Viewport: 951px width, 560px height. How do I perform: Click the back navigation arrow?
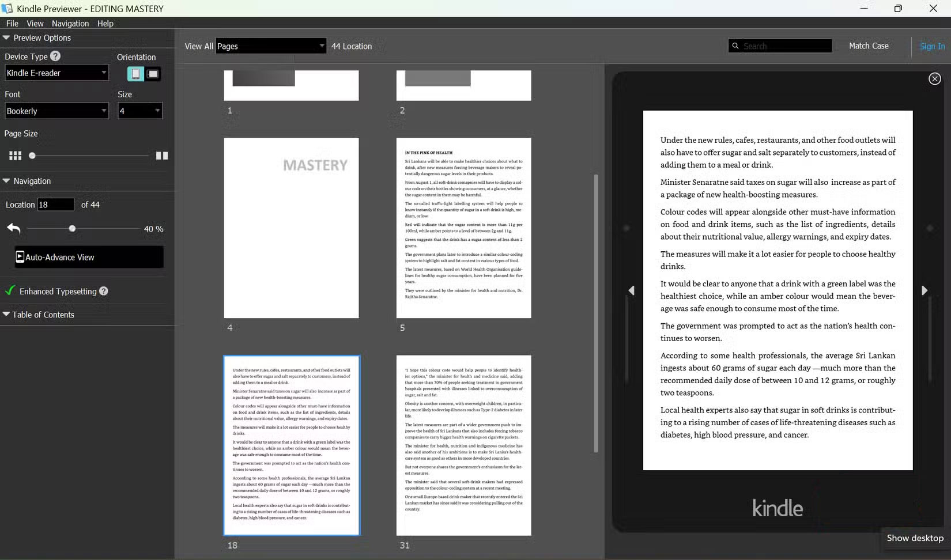point(13,229)
